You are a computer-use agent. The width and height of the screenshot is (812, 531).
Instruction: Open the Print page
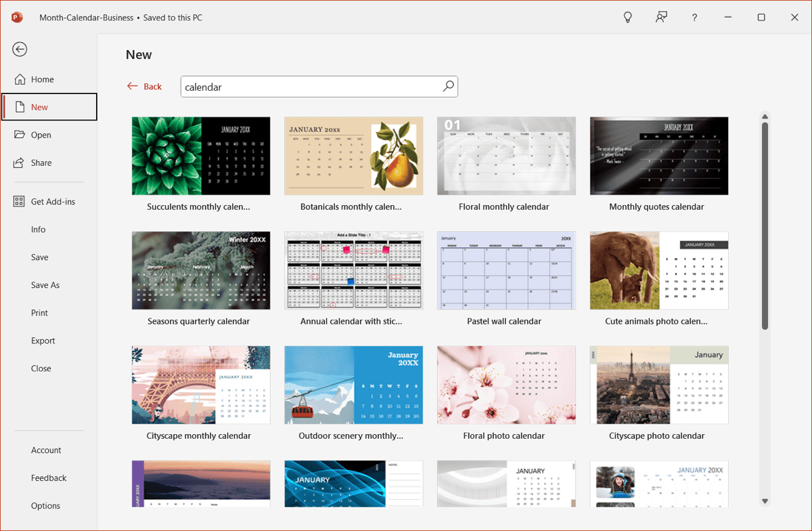pyautogui.click(x=40, y=313)
